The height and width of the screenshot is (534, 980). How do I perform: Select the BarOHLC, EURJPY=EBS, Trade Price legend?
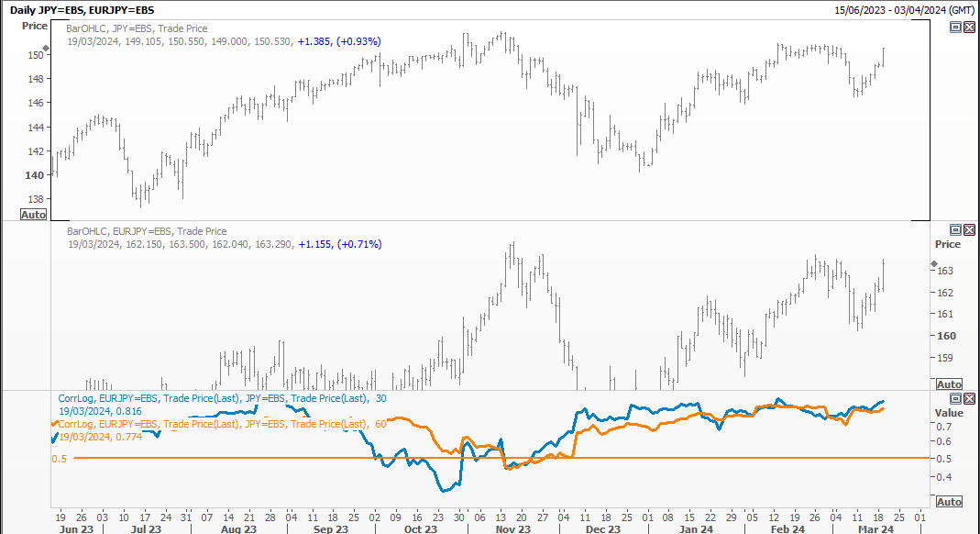coord(147,230)
